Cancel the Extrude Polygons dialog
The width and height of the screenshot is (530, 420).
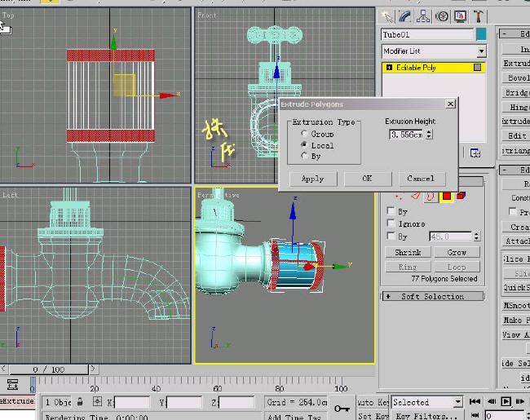coord(422,179)
